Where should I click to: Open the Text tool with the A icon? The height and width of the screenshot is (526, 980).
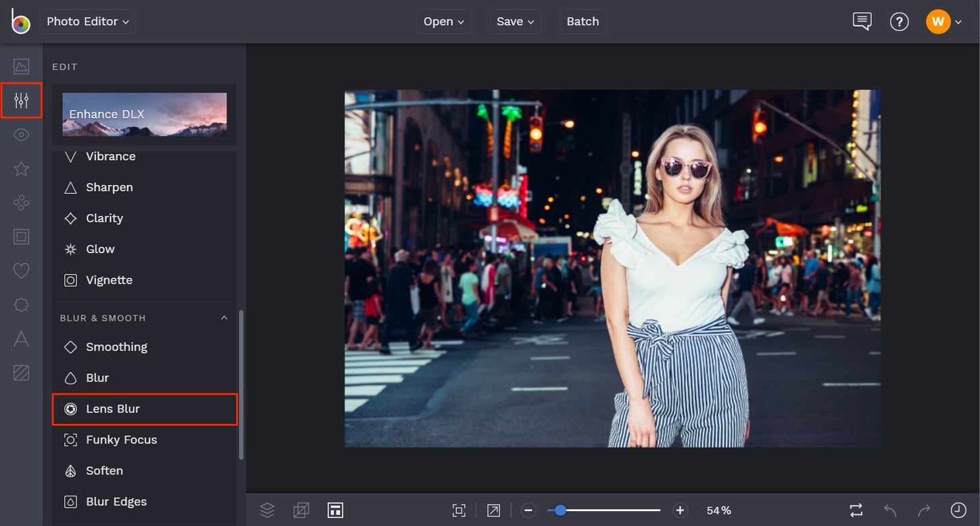coord(21,339)
